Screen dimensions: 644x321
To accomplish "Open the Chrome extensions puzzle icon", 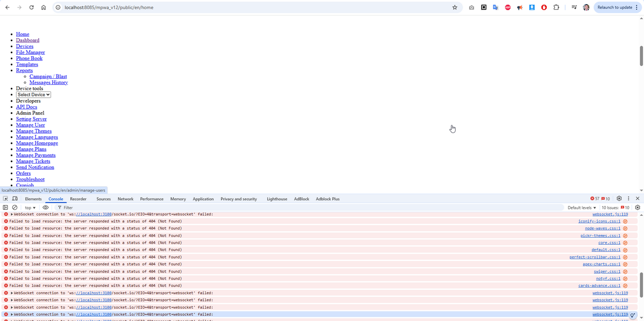I will click(556, 8).
